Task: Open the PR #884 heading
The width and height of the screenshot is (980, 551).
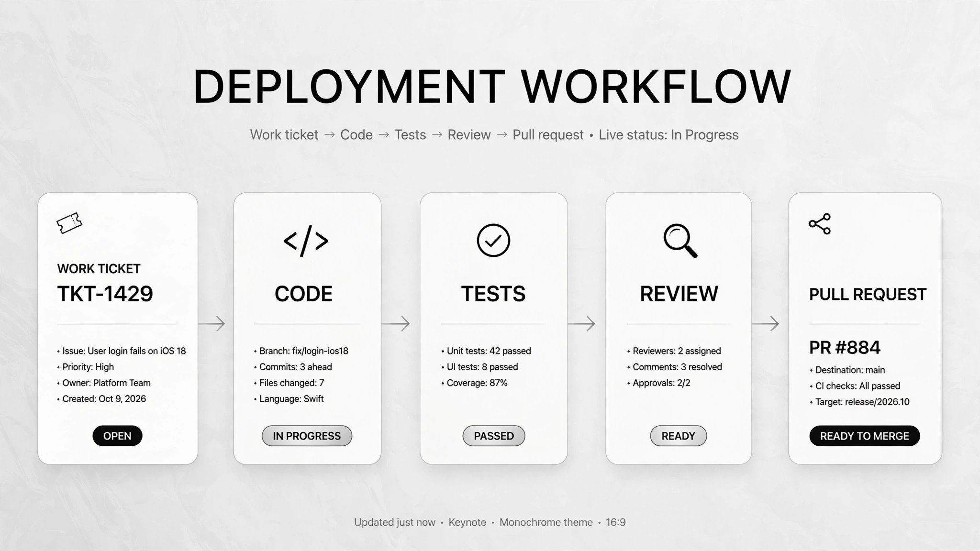Action: click(x=845, y=348)
